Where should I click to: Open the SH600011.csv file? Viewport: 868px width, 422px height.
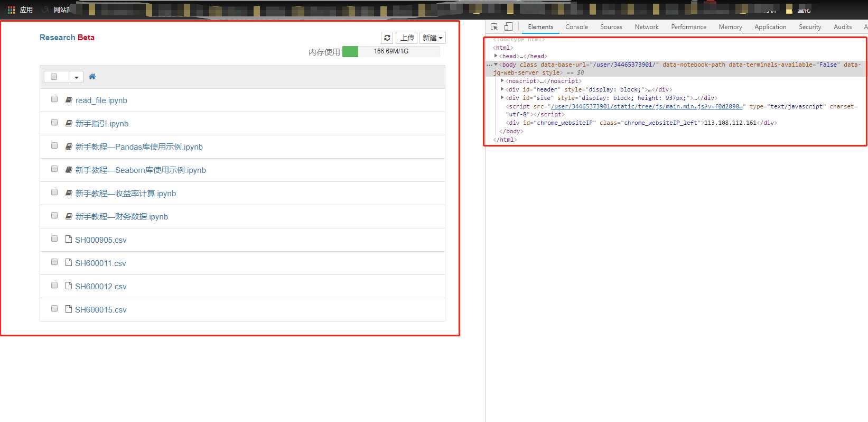click(100, 263)
